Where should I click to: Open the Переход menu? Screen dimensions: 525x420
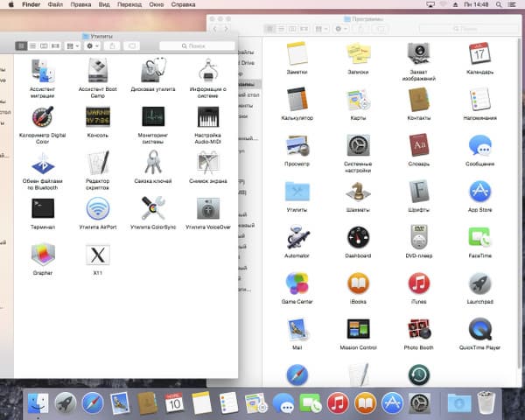click(x=129, y=4)
